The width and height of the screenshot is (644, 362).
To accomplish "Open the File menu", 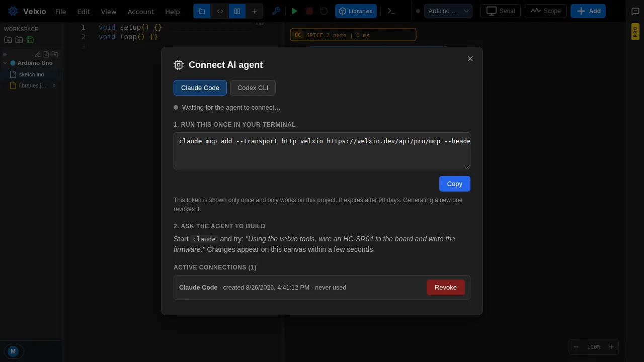I will tap(60, 11).
